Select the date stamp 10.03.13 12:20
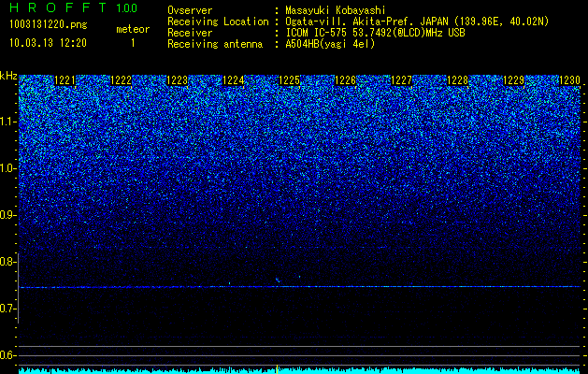Screen dimensions: 588x374 click(48, 43)
